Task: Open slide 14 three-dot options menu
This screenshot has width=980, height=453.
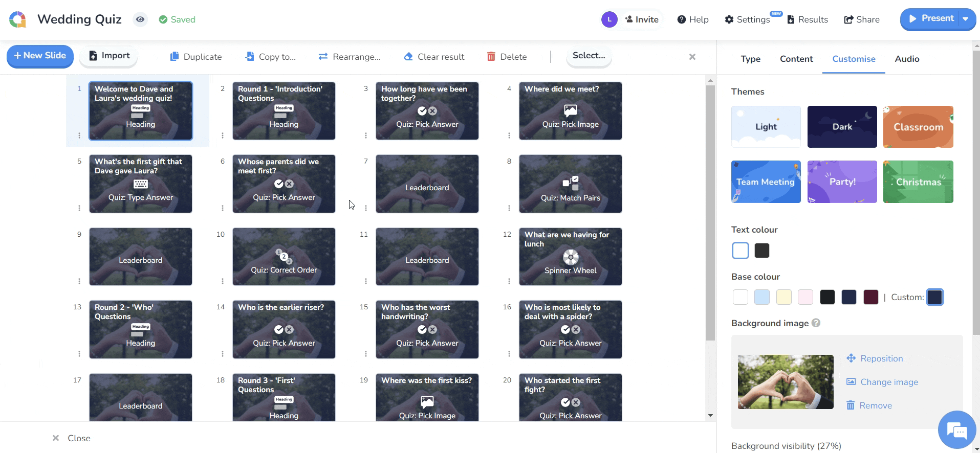Action: coord(223,354)
